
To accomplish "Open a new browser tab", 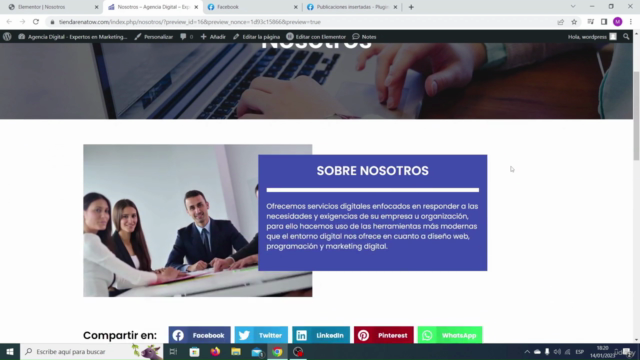I will click(411, 7).
